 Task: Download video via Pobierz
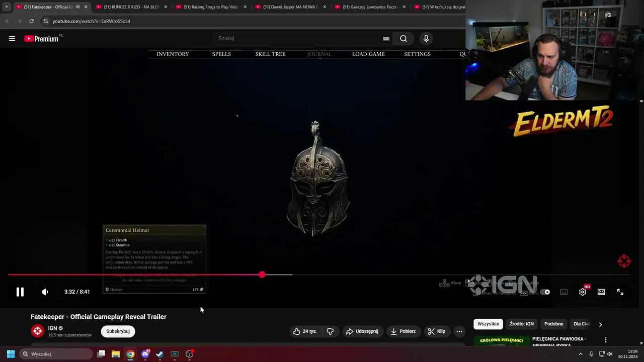click(x=403, y=331)
